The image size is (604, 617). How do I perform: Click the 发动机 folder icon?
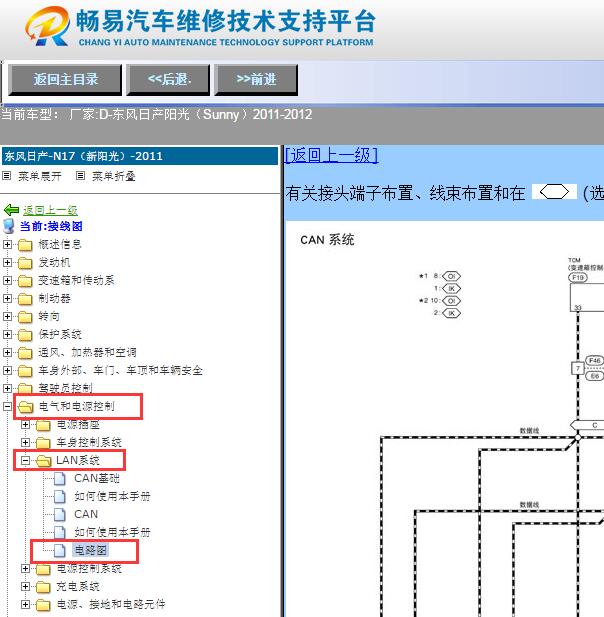[x=25, y=263]
